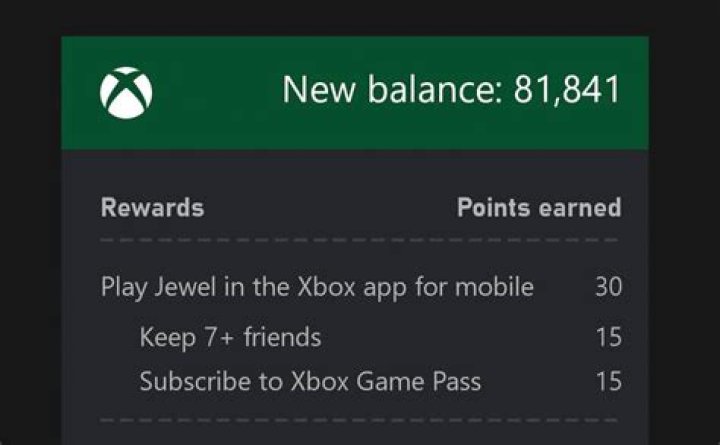Click the empty gap between Rewards and Points earned
The image size is (720, 445).
[330, 208]
